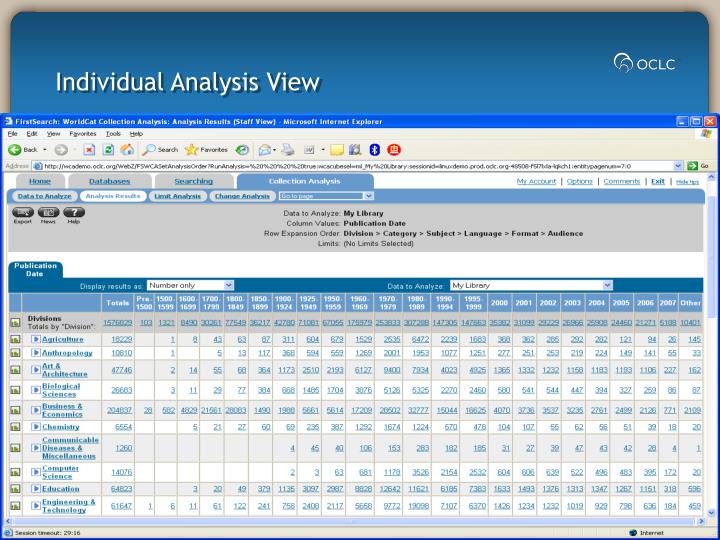720x540 pixels.
Task: Open the My Account link
Action: pyautogui.click(x=536, y=181)
